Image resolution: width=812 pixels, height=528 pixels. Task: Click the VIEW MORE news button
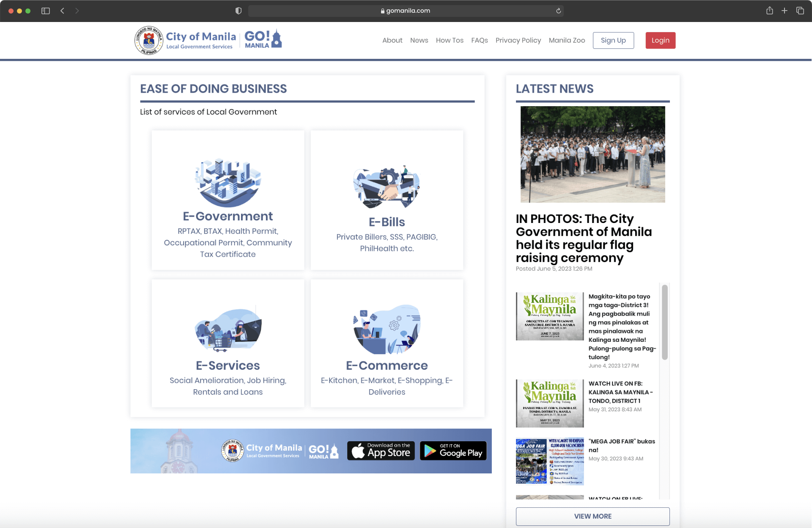coord(593,516)
